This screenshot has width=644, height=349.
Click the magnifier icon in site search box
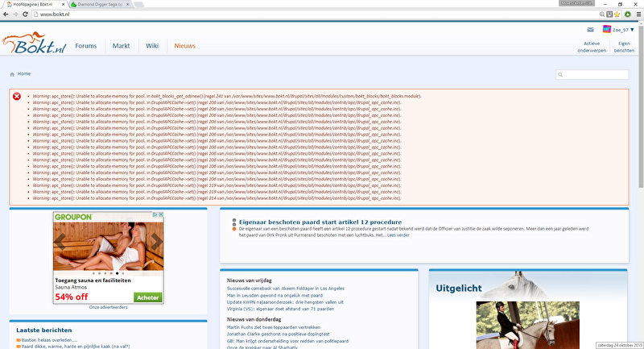(560, 75)
